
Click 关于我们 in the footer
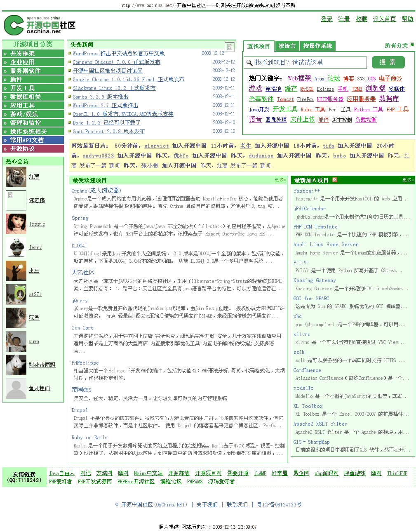coord(207,504)
